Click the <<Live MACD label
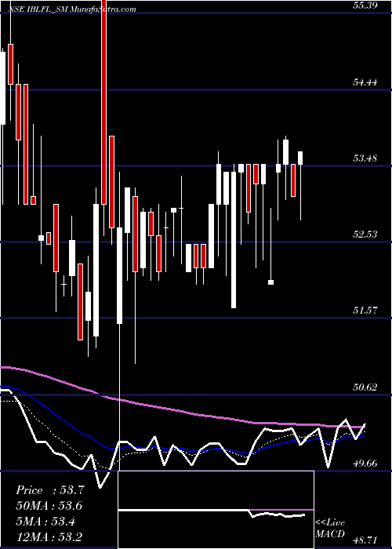The width and height of the screenshot is (392, 549). point(330,528)
